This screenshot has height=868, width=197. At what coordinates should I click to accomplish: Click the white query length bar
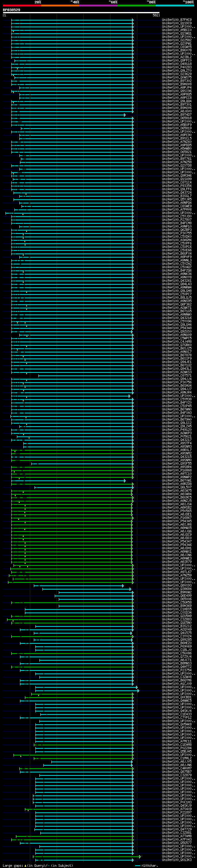point(81,13)
